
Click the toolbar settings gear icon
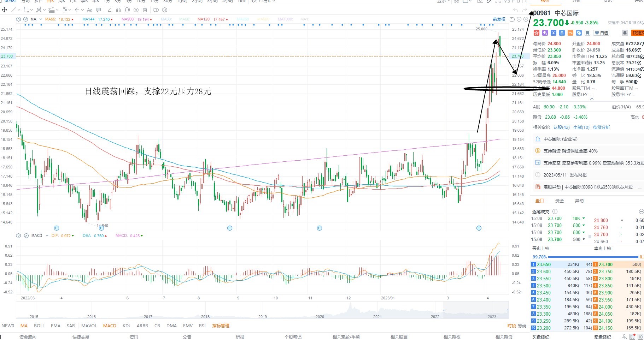[165, 10]
